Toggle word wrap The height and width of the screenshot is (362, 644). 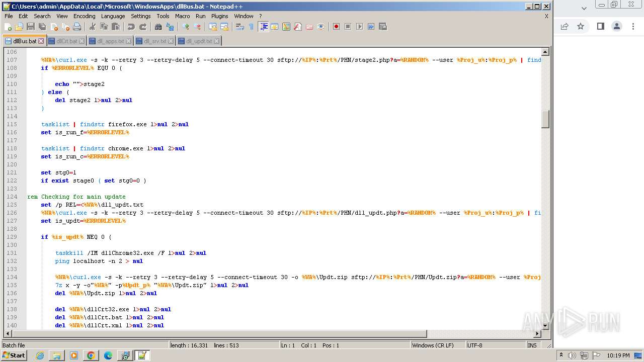pos(240,27)
